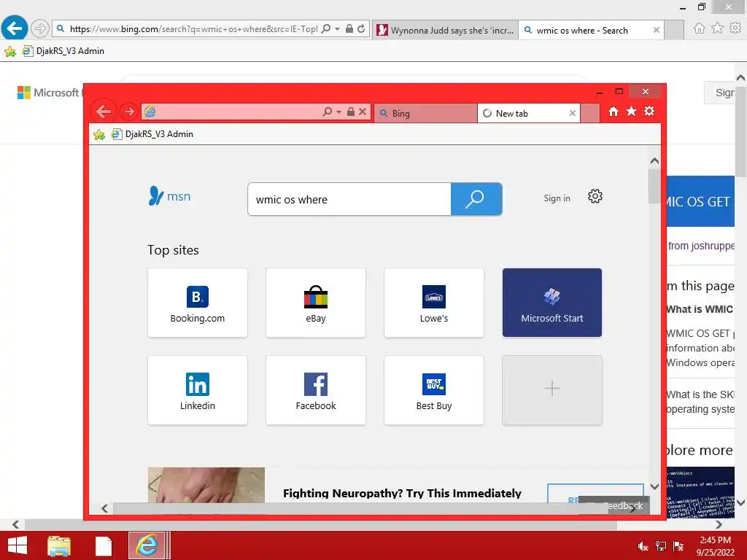This screenshot has height=560, width=747.
Task: Click the new tab button in front window
Action: pos(589,113)
